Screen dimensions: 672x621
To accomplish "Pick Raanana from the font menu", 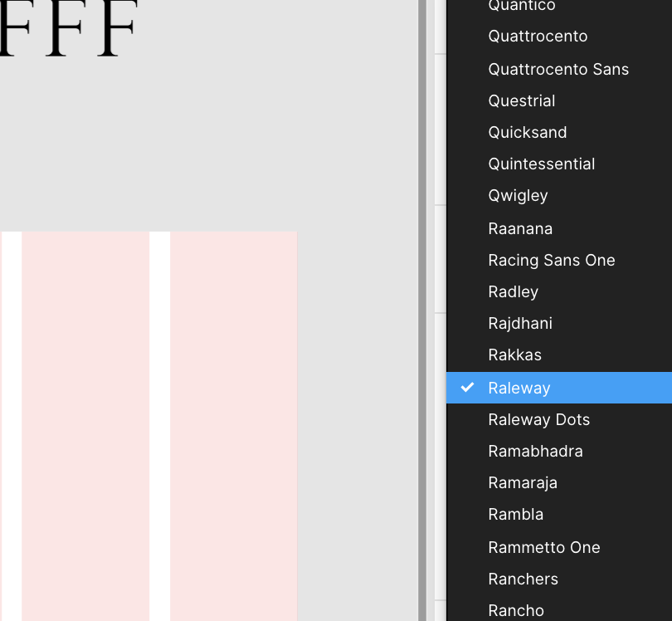I will coord(520,227).
